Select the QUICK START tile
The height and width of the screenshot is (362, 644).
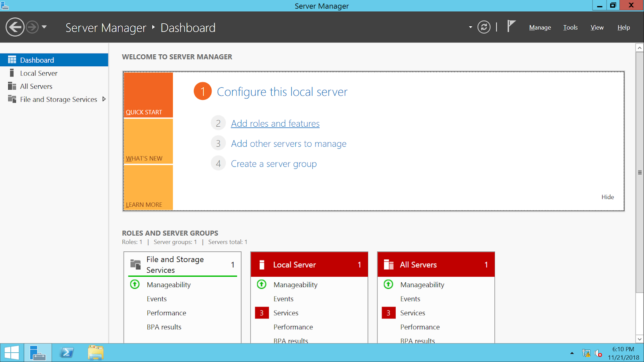coord(148,95)
